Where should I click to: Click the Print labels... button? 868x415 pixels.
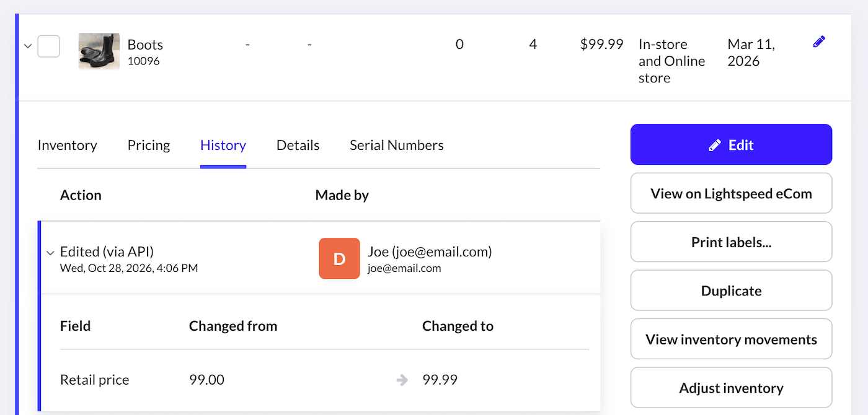point(732,242)
